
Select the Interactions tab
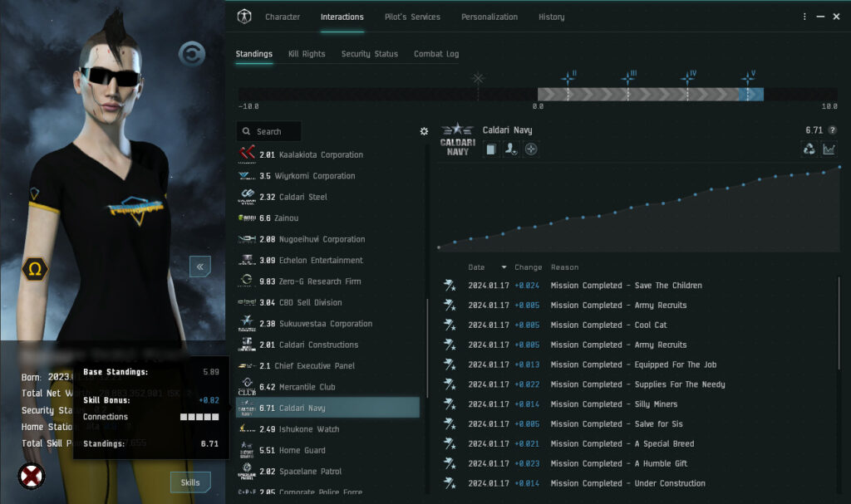click(x=342, y=17)
